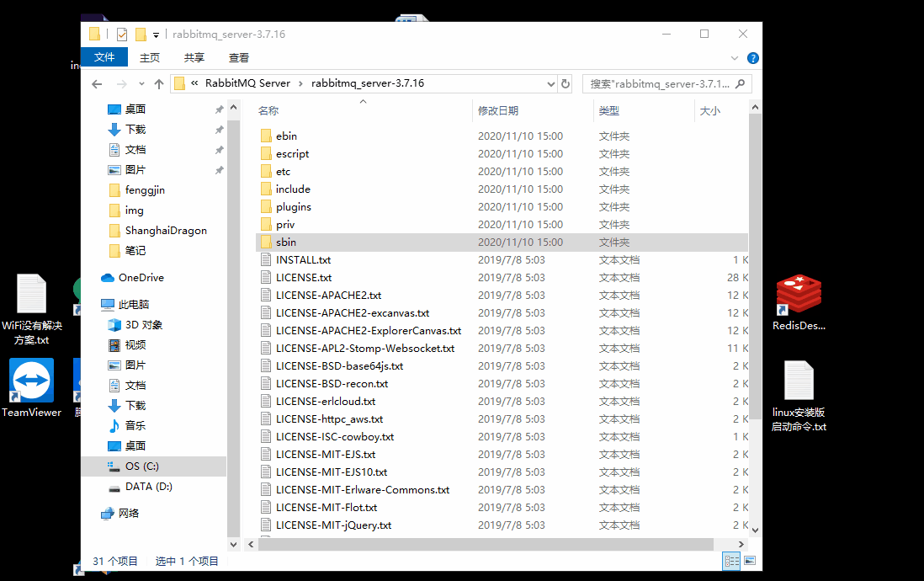This screenshot has height=581, width=924.
Task: Open 音乐 under 此电脑
Action: tap(127, 426)
